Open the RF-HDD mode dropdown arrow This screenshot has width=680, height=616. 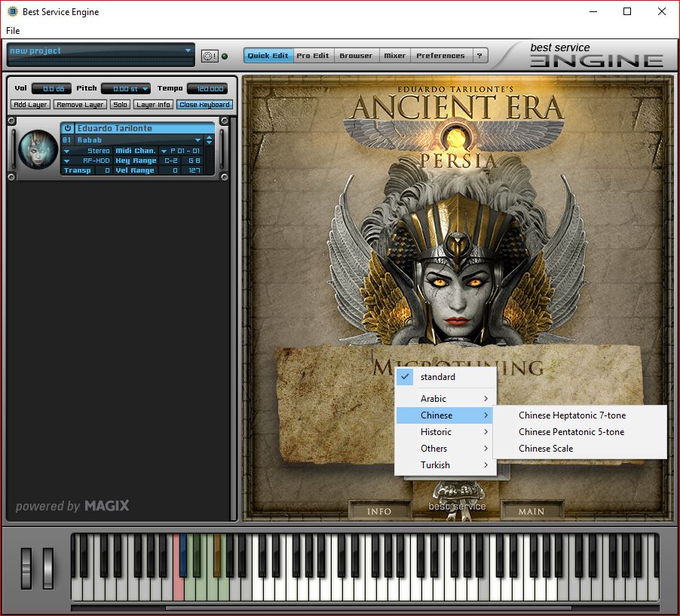[67, 161]
